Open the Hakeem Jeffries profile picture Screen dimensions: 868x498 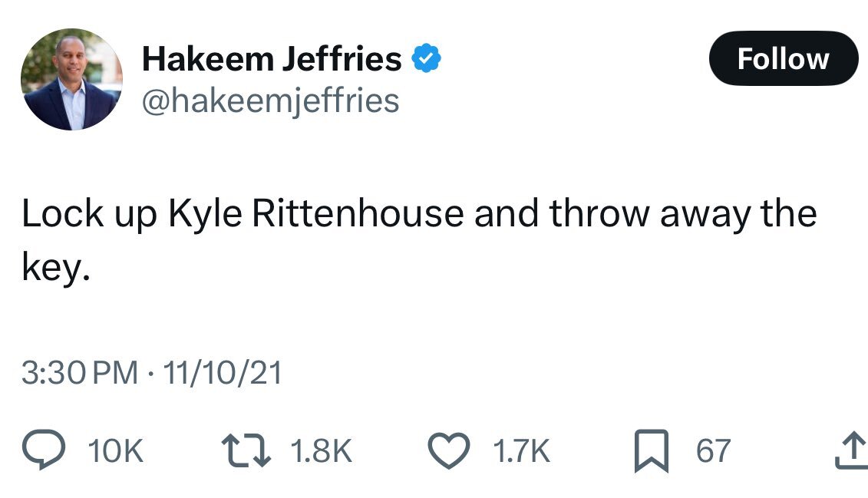(x=71, y=80)
